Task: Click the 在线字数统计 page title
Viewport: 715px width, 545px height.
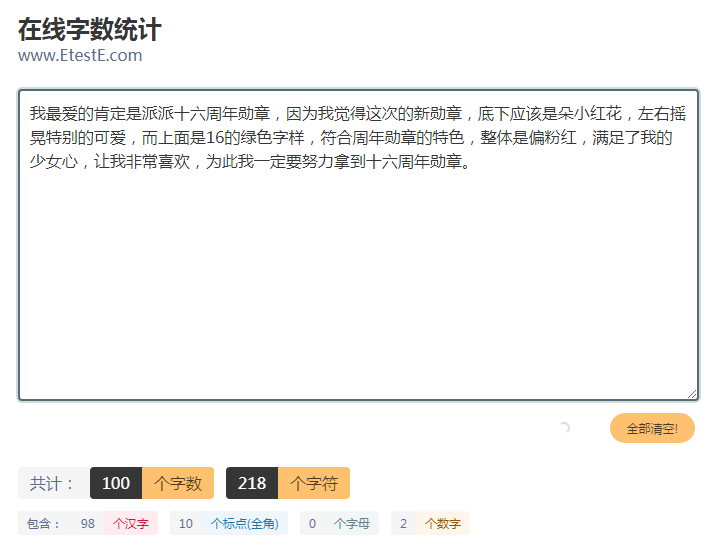Action: [90, 29]
